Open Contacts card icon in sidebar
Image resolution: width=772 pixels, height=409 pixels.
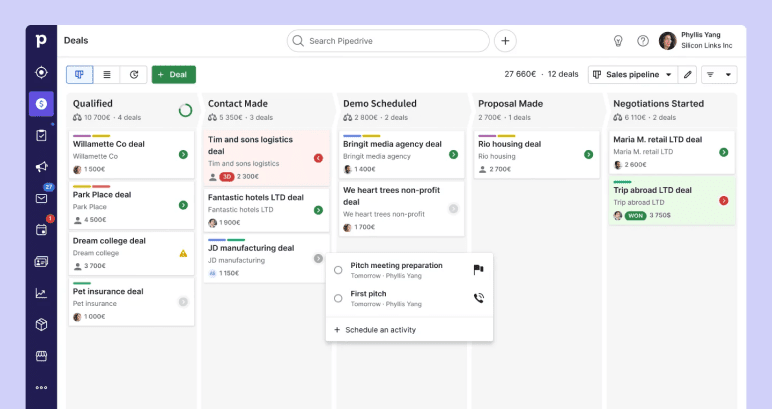(41, 261)
